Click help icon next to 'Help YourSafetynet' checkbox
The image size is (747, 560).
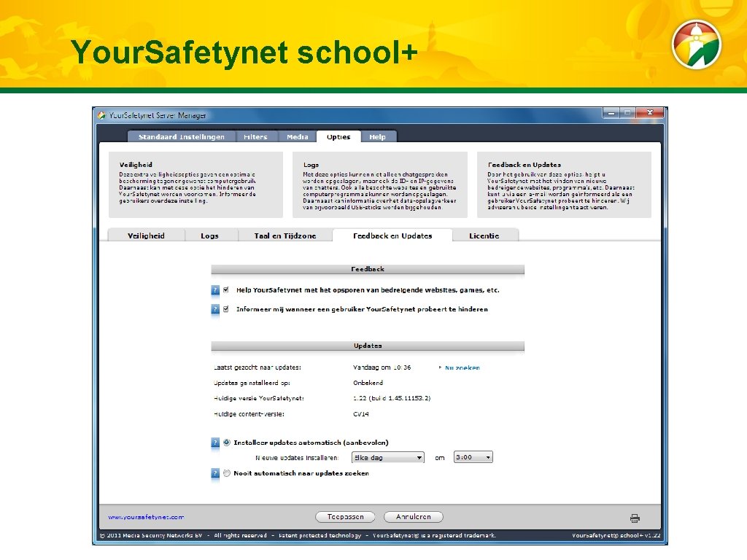tap(215, 290)
